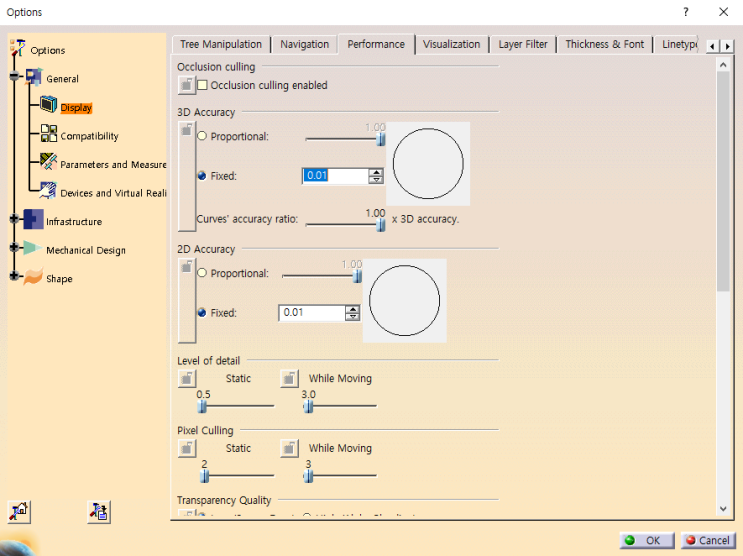Screen dimensions: 743x556
Task: Enable the Occlusion culling checkbox
Action: coord(202,85)
